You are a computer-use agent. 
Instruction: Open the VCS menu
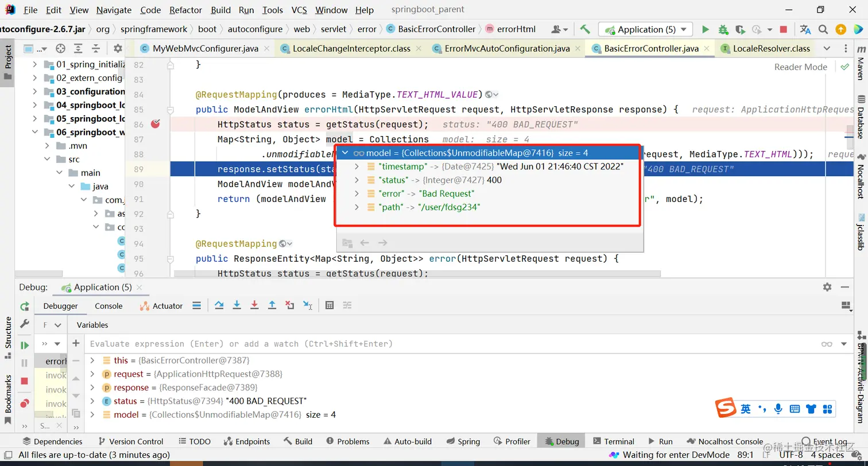tap(299, 10)
